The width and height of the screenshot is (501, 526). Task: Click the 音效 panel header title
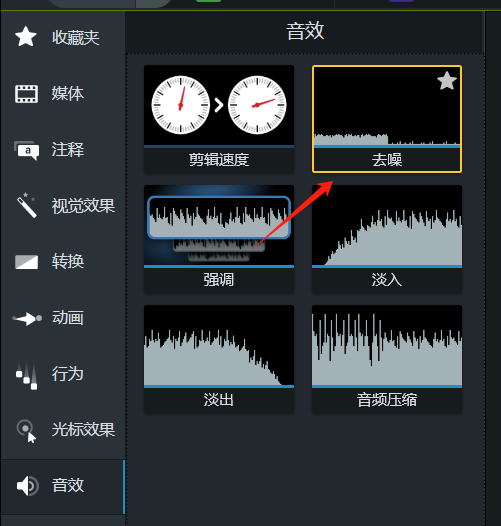pos(305,31)
